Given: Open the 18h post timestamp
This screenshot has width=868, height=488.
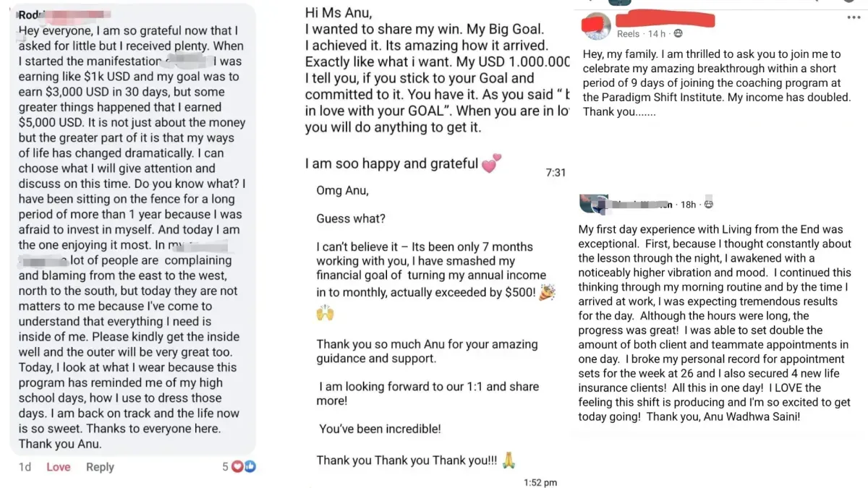Looking at the screenshot, I should pyautogui.click(x=688, y=205).
